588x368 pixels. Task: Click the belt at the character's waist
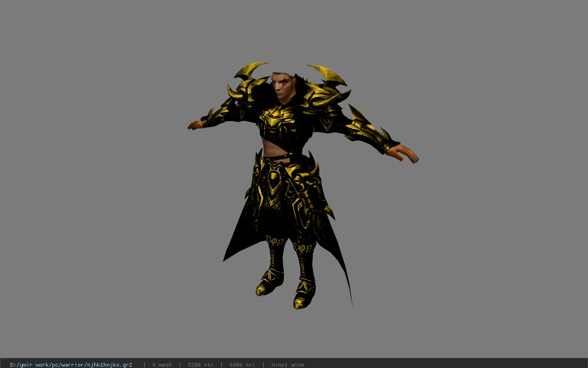point(277,157)
